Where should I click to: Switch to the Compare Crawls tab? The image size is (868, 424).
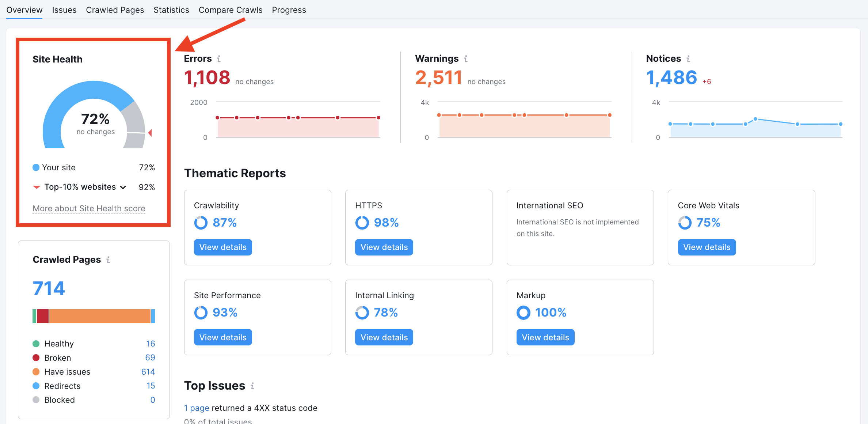coord(231,10)
